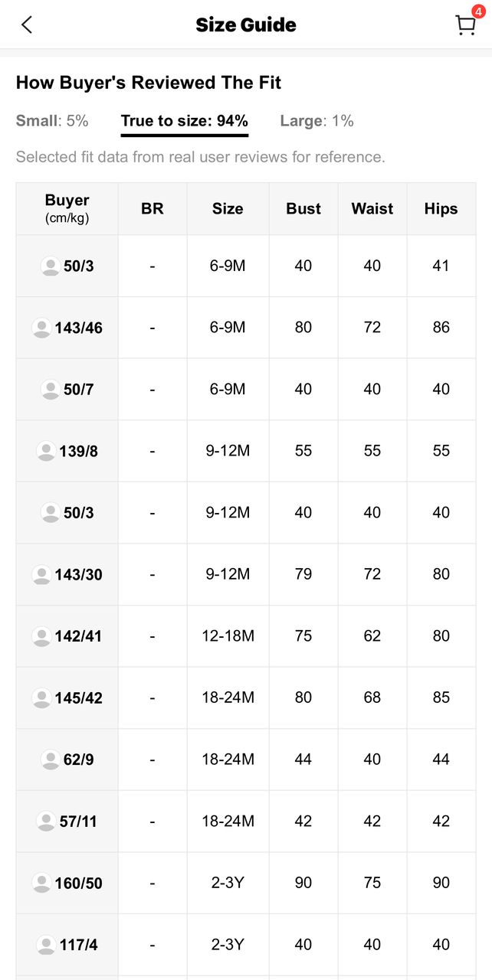Tap the avatar icon for buyer 160/50
The image size is (492, 980).
(41, 883)
